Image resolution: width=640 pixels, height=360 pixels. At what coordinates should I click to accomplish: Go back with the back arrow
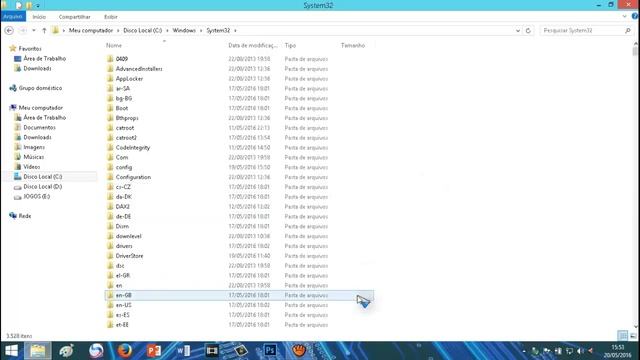tap(9, 31)
